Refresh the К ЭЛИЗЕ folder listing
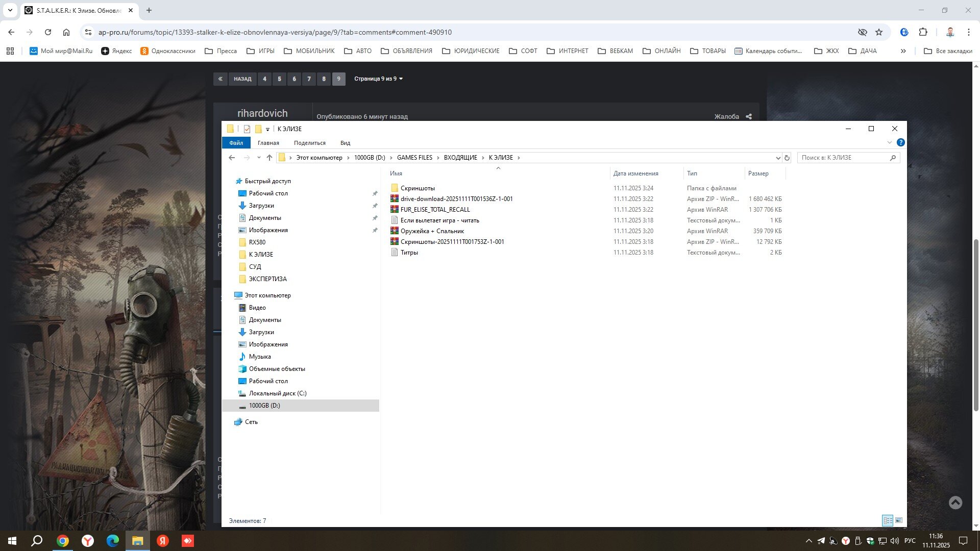Image resolution: width=980 pixels, height=551 pixels. [x=787, y=158]
